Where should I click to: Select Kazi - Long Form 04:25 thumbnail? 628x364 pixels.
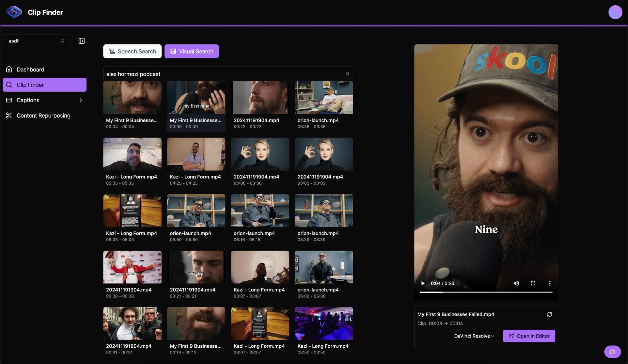pyautogui.click(x=196, y=154)
